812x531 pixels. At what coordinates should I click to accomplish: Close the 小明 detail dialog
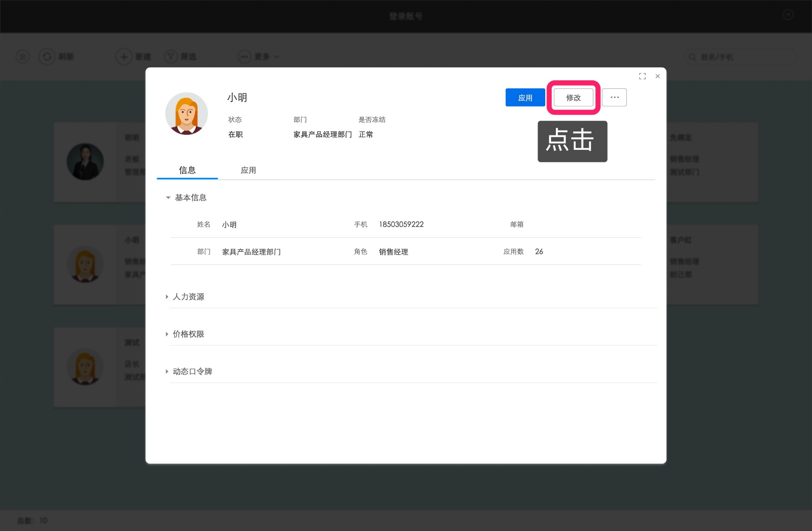[658, 76]
